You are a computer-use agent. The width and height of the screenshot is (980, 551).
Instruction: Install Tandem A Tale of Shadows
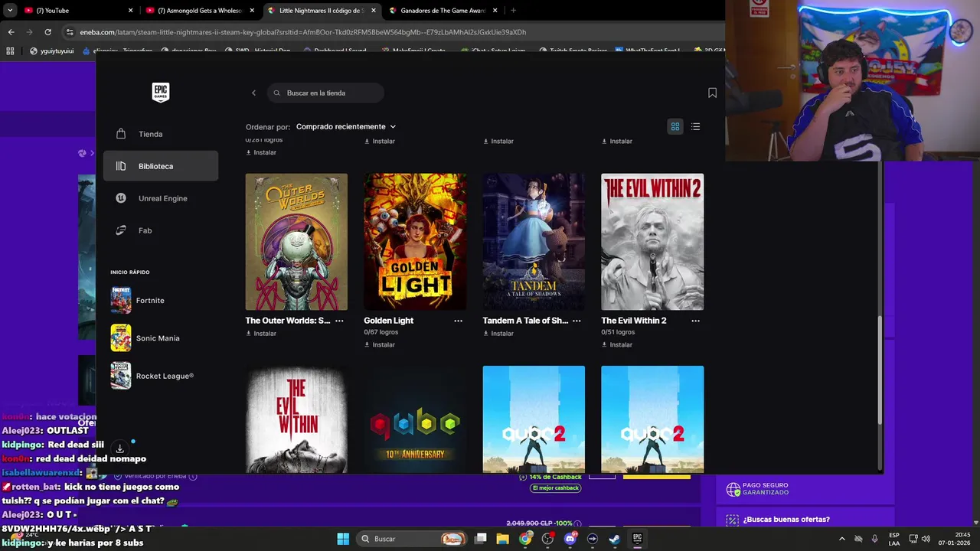click(498, 334)
